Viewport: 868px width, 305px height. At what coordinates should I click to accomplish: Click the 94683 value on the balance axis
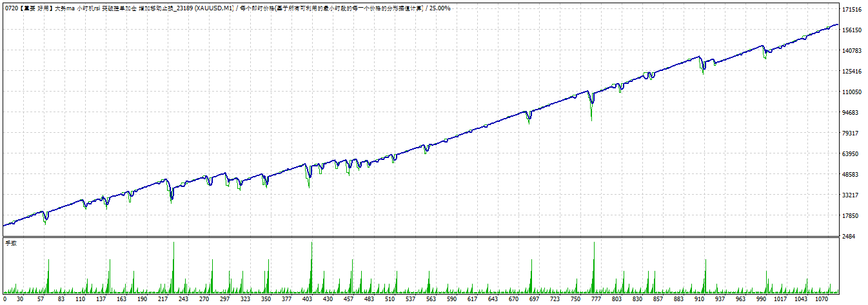coord(851,113)
